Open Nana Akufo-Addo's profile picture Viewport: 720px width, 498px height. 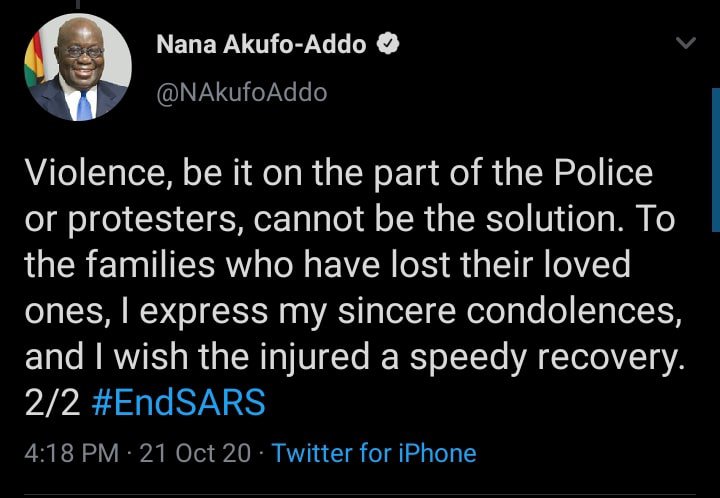(78, 67)
